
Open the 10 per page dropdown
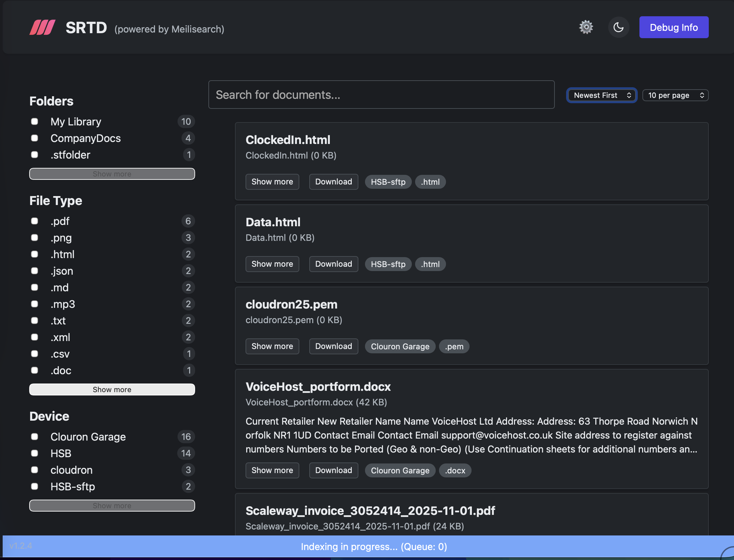[x=675, y=95]
